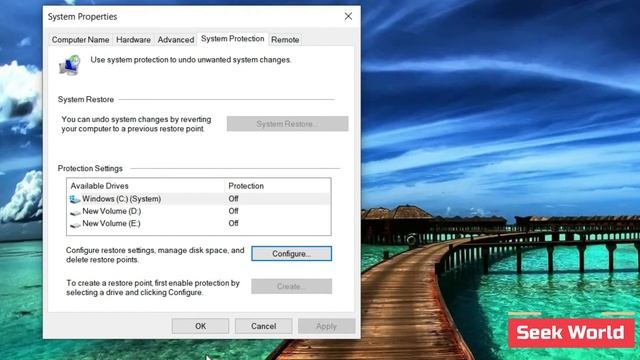Dismiss dialog with Cancel button
Image resolution: width=640 pixels, height=360 pixels.
pyautogui.click(x=264, y=326)
